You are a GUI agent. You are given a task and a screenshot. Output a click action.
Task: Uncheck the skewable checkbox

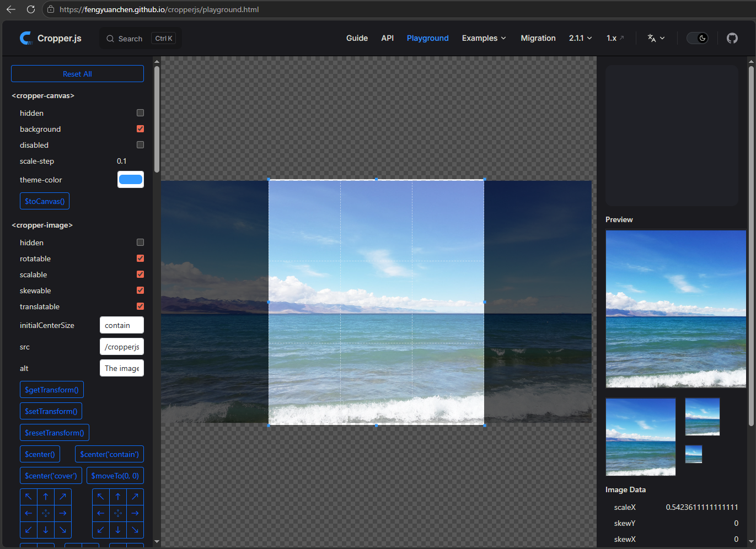tap(140, 290)
